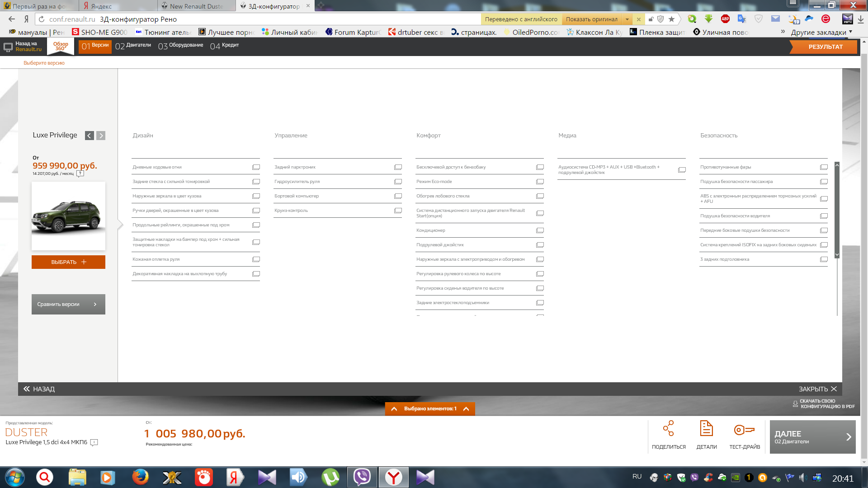
Task: Open version info icon beside Luxe Privilege 1,5 dci
Action: pyautogui.click(x=94, y=443)
